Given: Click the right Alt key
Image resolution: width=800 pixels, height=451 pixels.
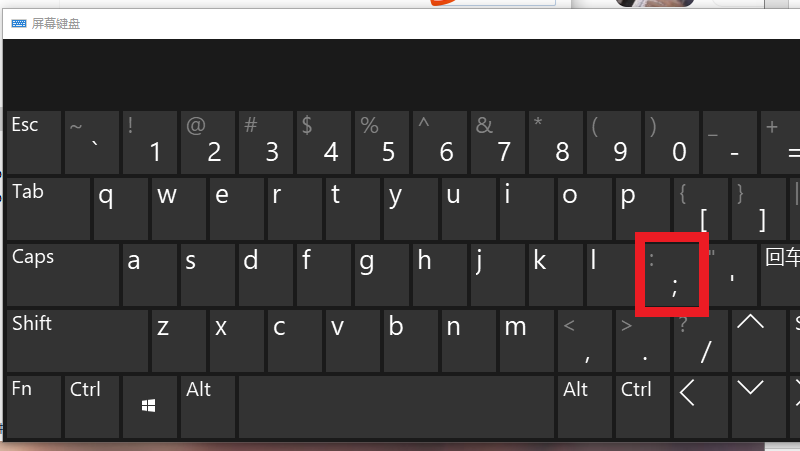Looking at the screenshot, I should (x=585, y=407).
